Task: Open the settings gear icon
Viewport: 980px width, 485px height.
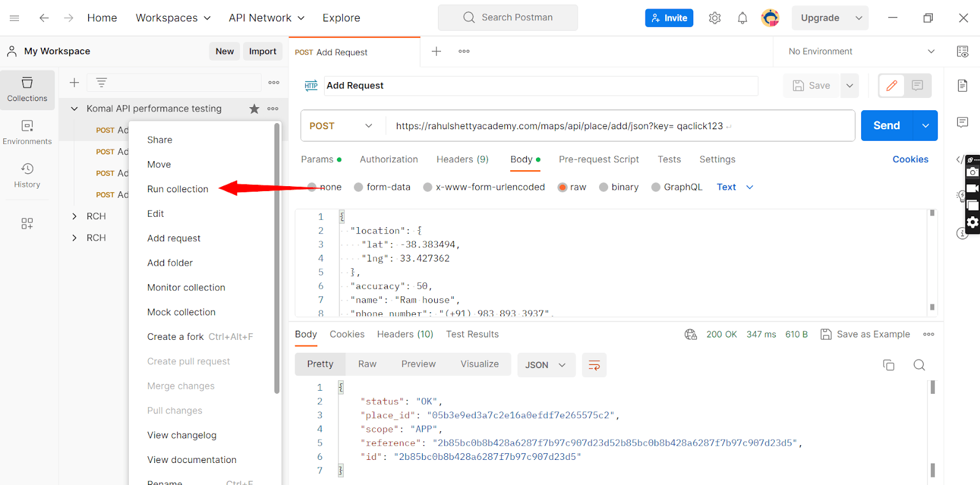Action: [x=715, y=18]
